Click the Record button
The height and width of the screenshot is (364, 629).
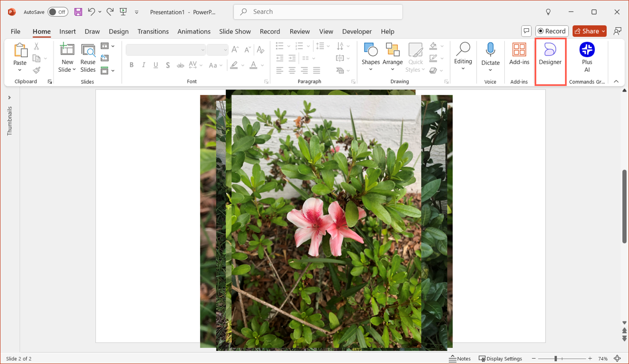tap(552, 31)
